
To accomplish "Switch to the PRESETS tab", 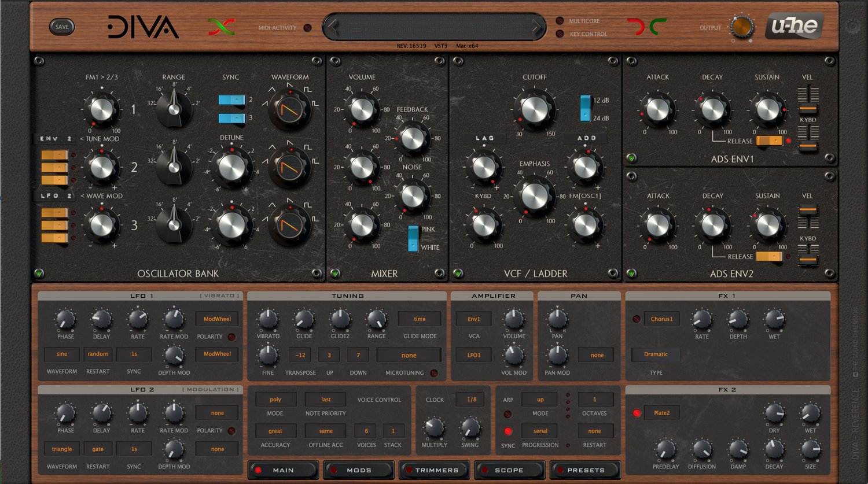I will click(x=585, y=470).
